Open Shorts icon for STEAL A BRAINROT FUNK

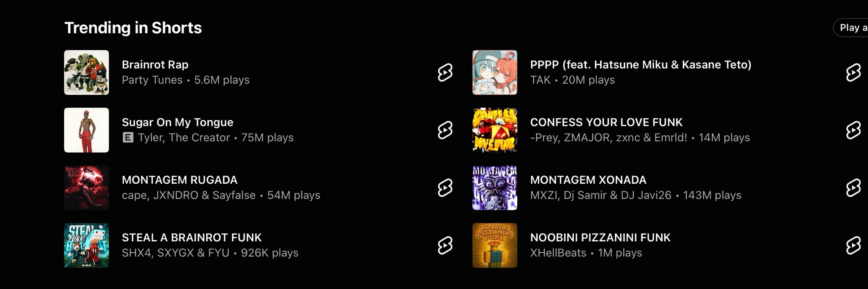pos(445,245)
